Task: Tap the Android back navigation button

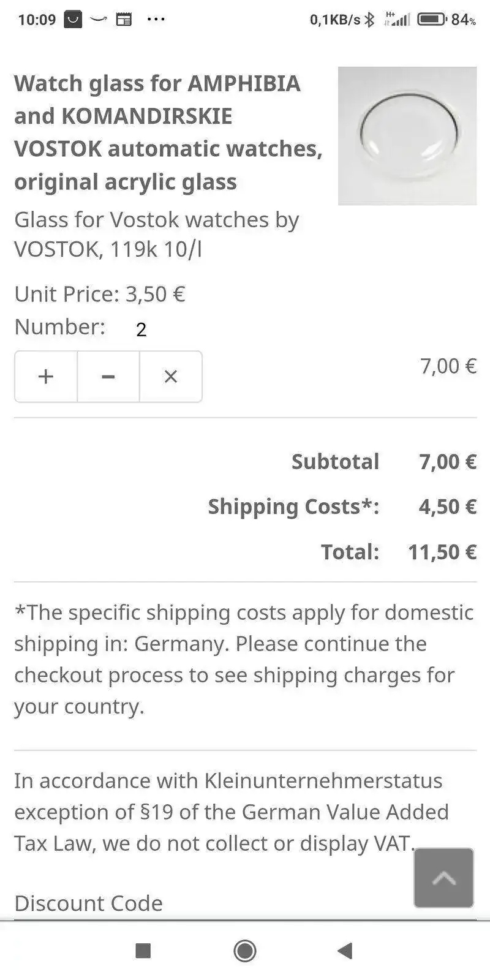Action: (x=345, y=951)
